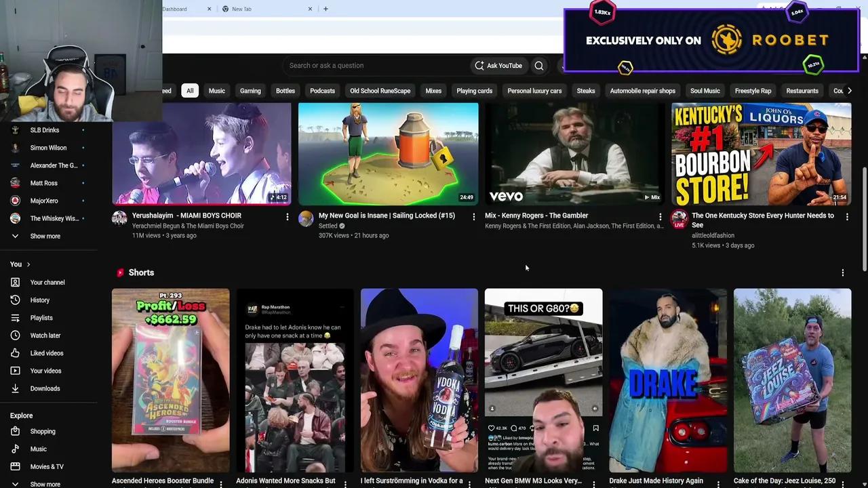Open options menu for Sailing Locked video
This screenshot has width=868, height=488.
point(474,217)
